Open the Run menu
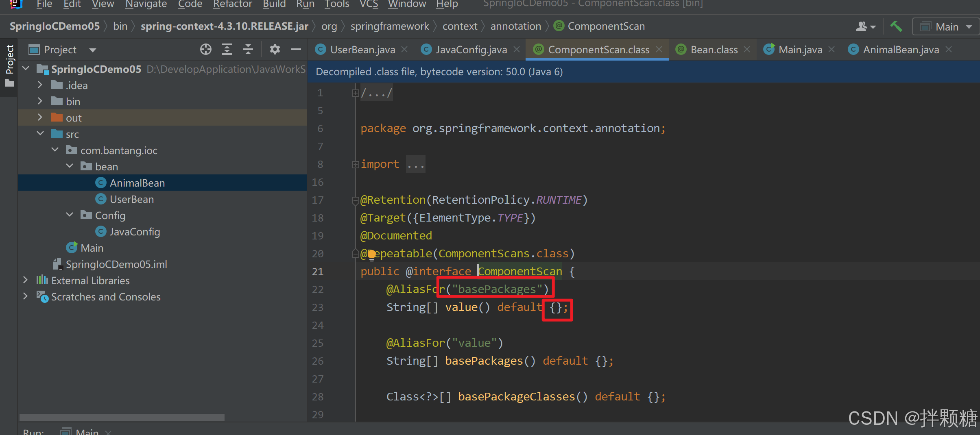The height and width of the screenshot is (435, 980). pyautogui.click(x=305, y=4)
